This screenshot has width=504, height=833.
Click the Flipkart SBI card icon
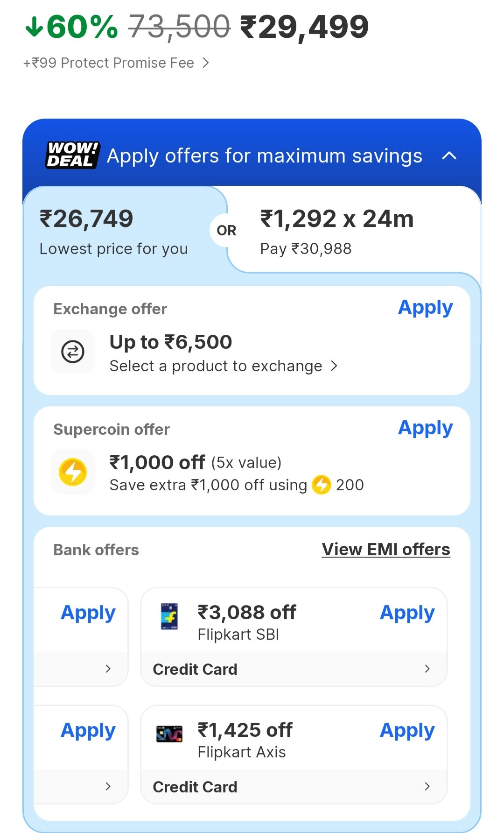[x=169, y=616]
